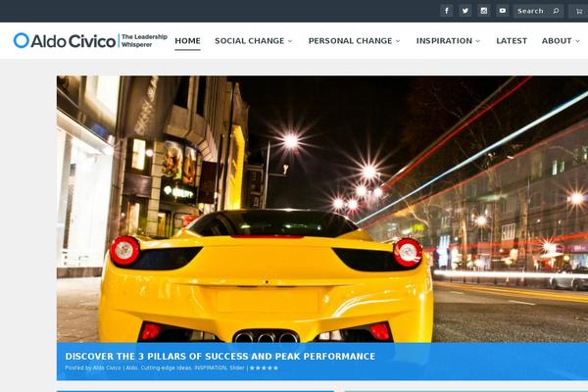
Task: Expand the Inspiration dropdown arrow
Action: click(478, 41)
